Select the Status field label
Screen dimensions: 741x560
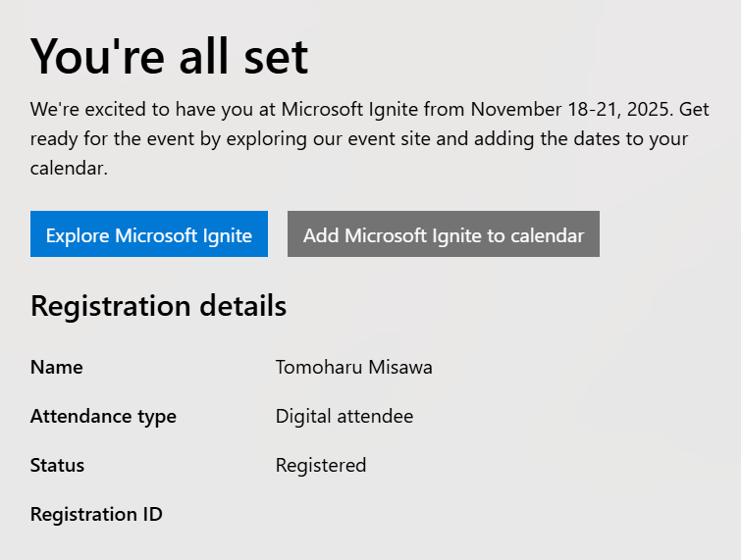pyautogui.click(x=57, y=466)
